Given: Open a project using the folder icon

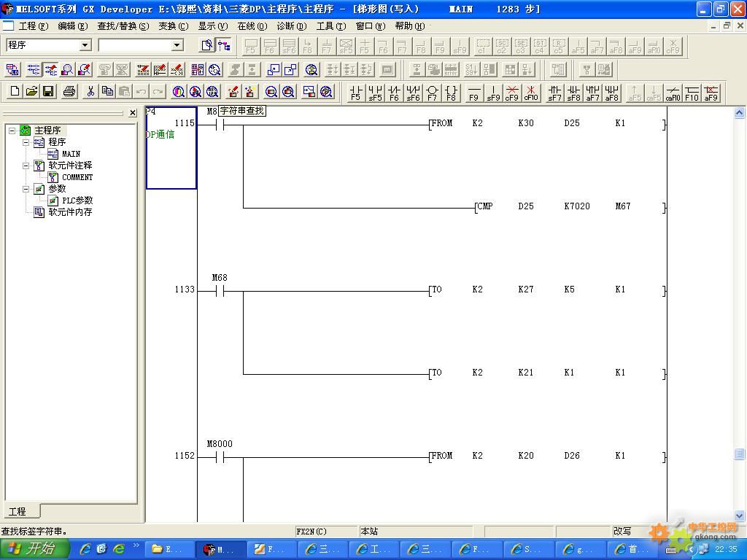Looking at the screenshot, I should pyautogui.click(x=31, y=91).
